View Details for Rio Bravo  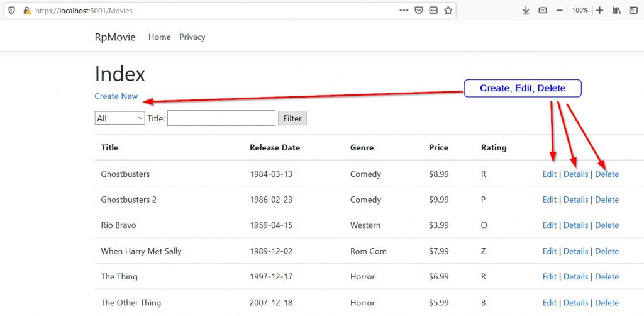coord(575,225)
